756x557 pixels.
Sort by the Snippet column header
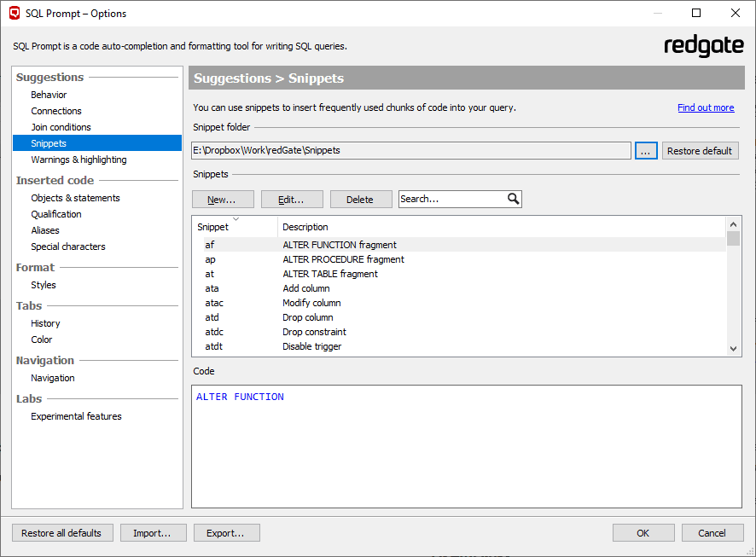(236, 227)
